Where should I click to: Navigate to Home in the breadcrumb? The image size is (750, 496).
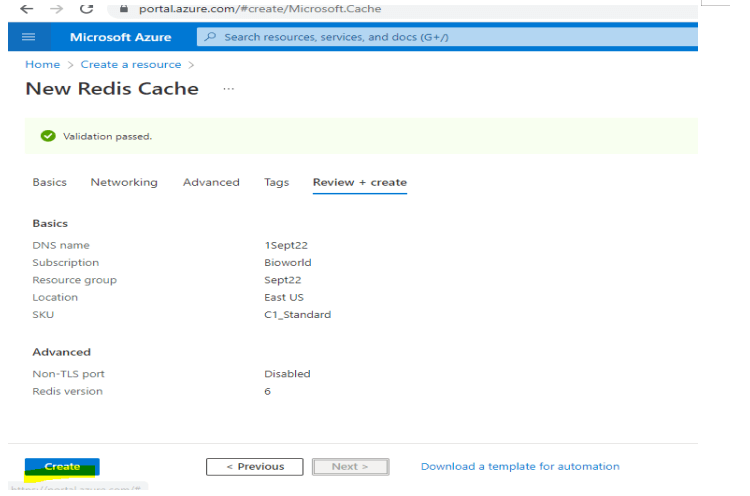coord(43,65)
